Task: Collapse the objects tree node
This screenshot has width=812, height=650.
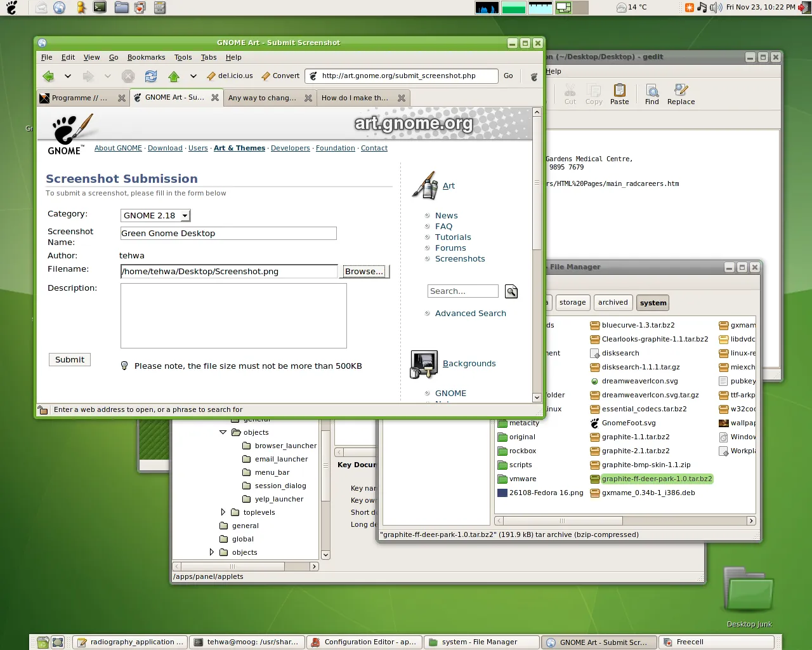Action: point(223,432)
